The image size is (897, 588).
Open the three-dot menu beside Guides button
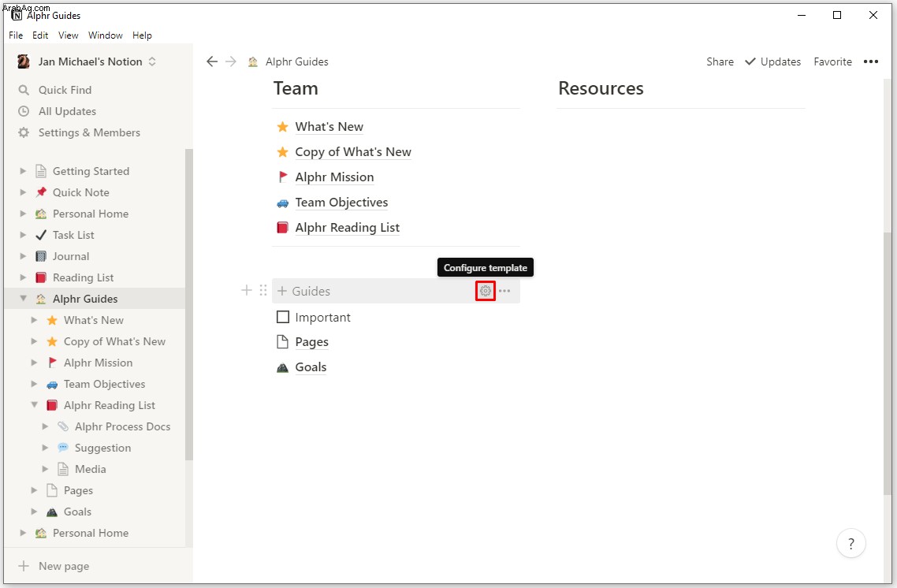504,291
